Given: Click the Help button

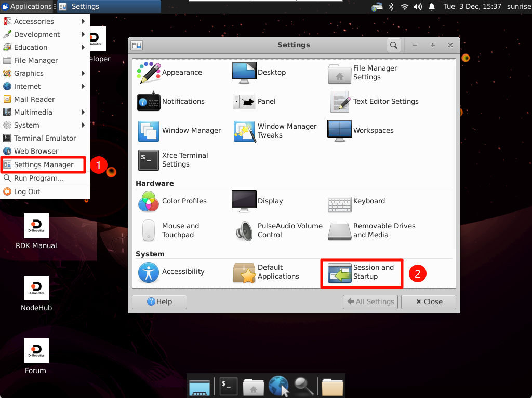Looking at the screenshot, I should (x=159, y=301).
